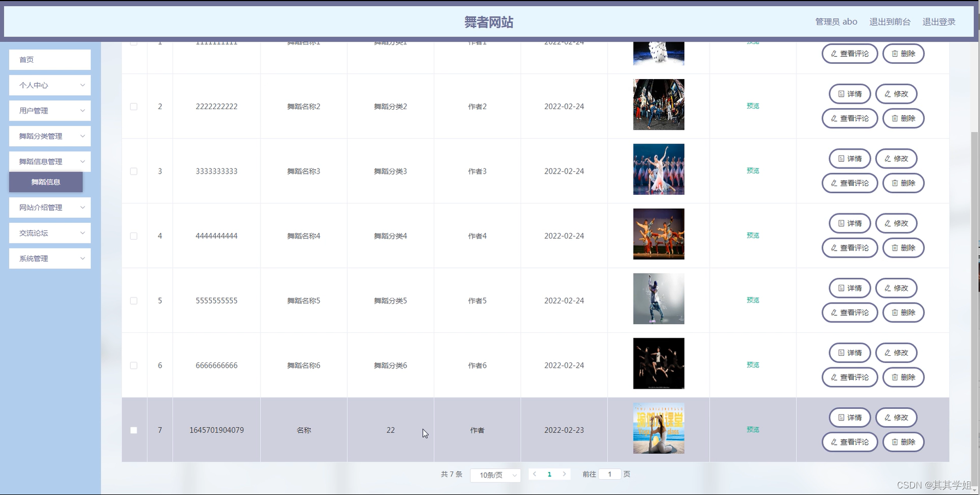Click the 修改 pencil icon on row 2
The width and height of the screenshot is (980, 495).
coord(887,94)
